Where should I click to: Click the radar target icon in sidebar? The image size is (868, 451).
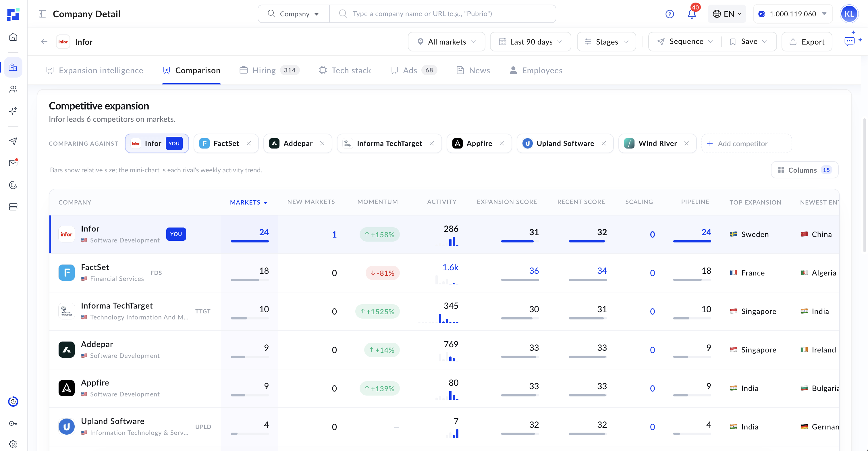click(13, 185)
